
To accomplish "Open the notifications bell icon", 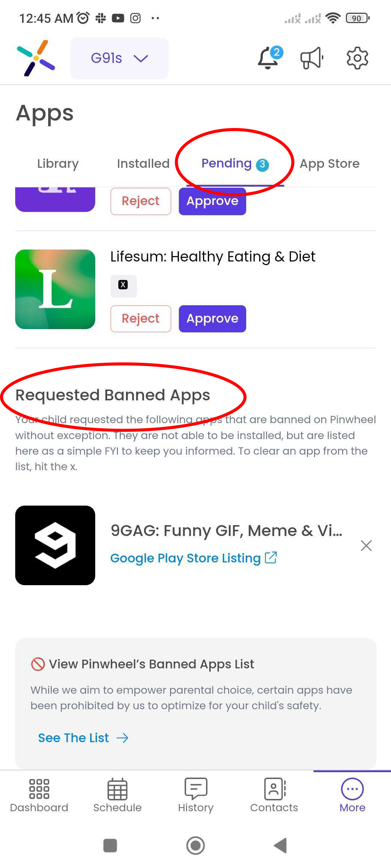I will (x=268, y=58).
